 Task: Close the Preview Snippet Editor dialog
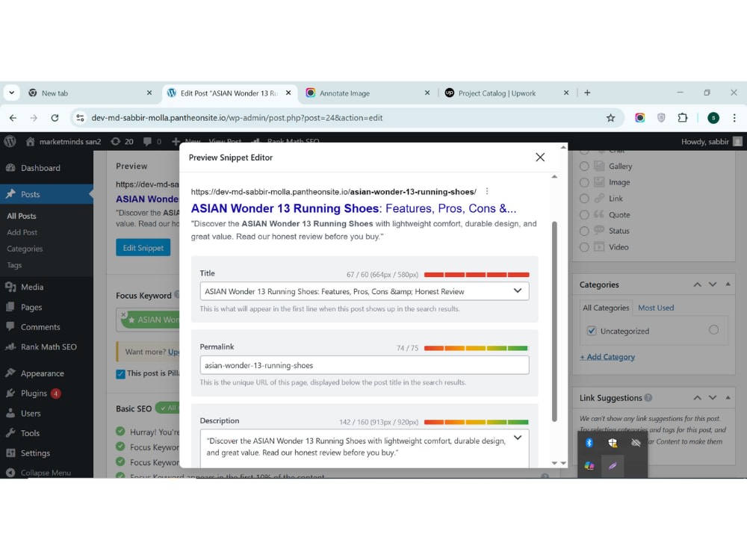click(540, 157)
